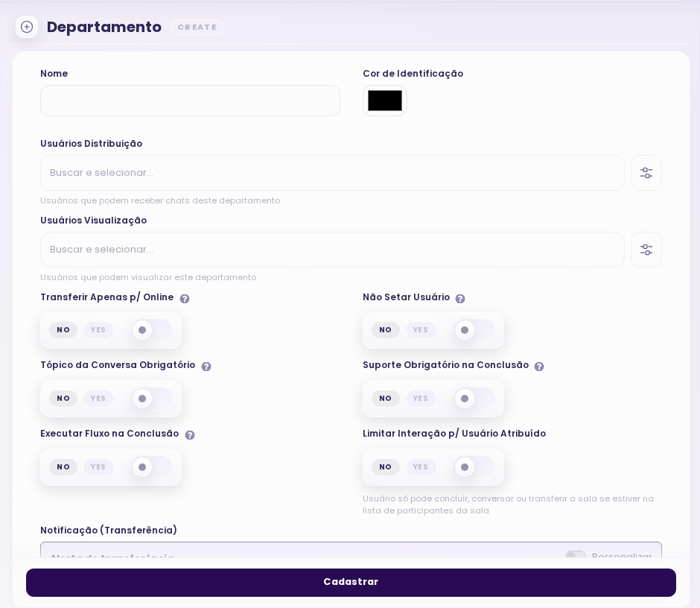The image size is (700, 608).
Task: Focus the Nome input field
Action: point(190,101)
